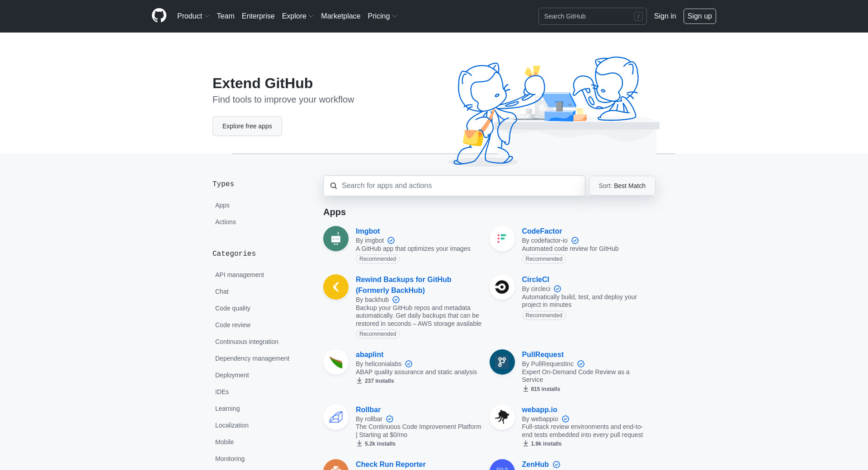Click the verified badge next to rollbar
This screenshot has width=868, height=470.
390,419
